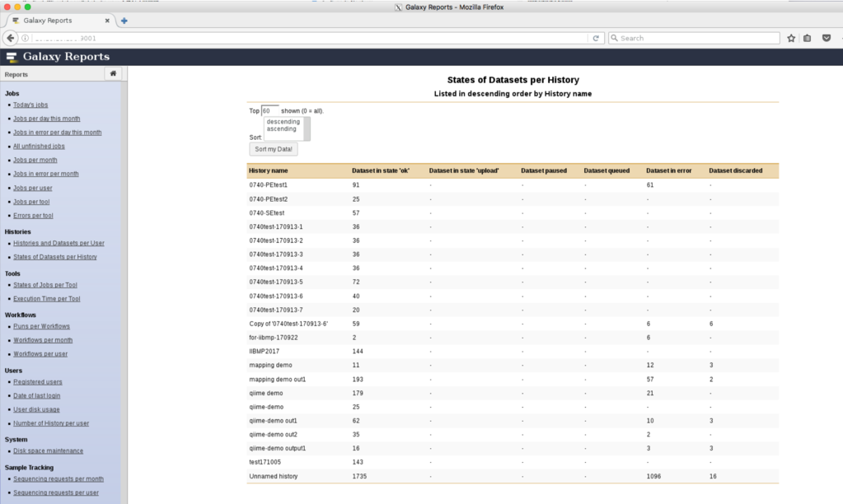
Task: Open the Workflows per user report
Action: pyautogui.click(x=40, y=354)
